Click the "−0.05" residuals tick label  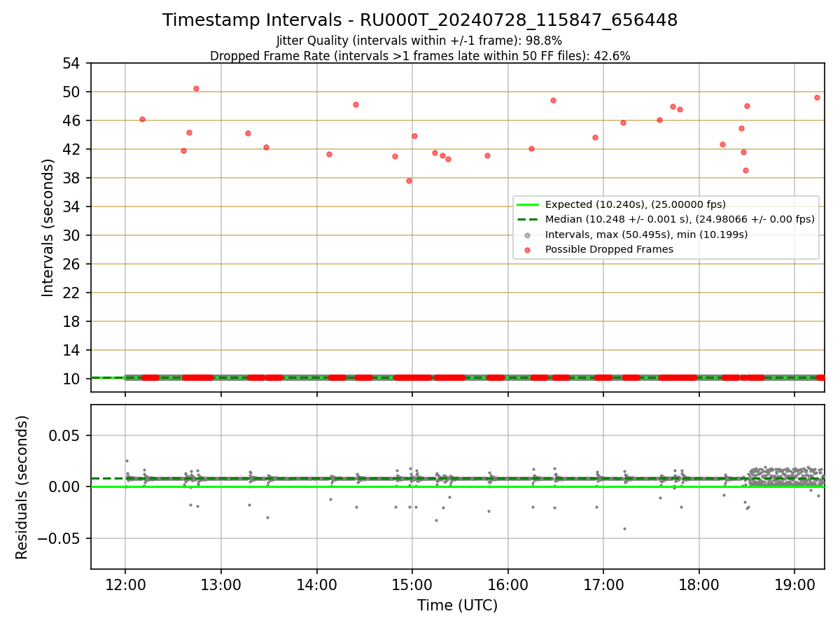[x=59, y=538]
